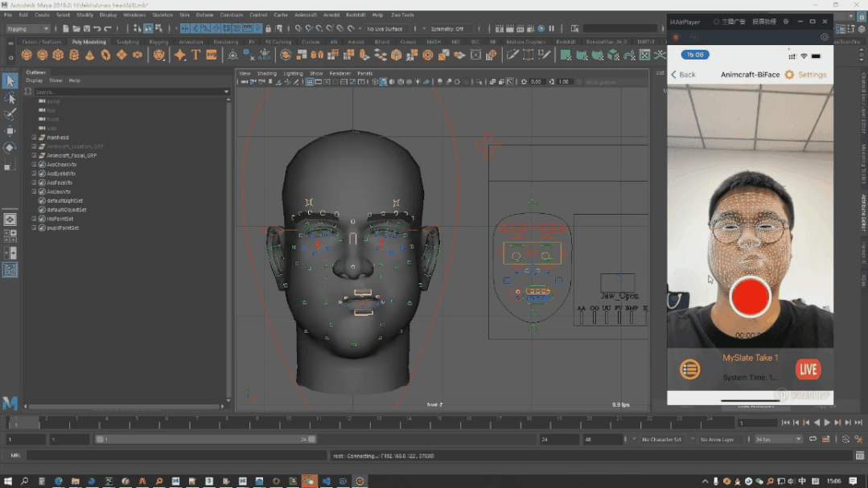This screenshot has height=488, width=868.
Task: Open the Rigging menu set dropdown
Action: click(x=27, y=29)
